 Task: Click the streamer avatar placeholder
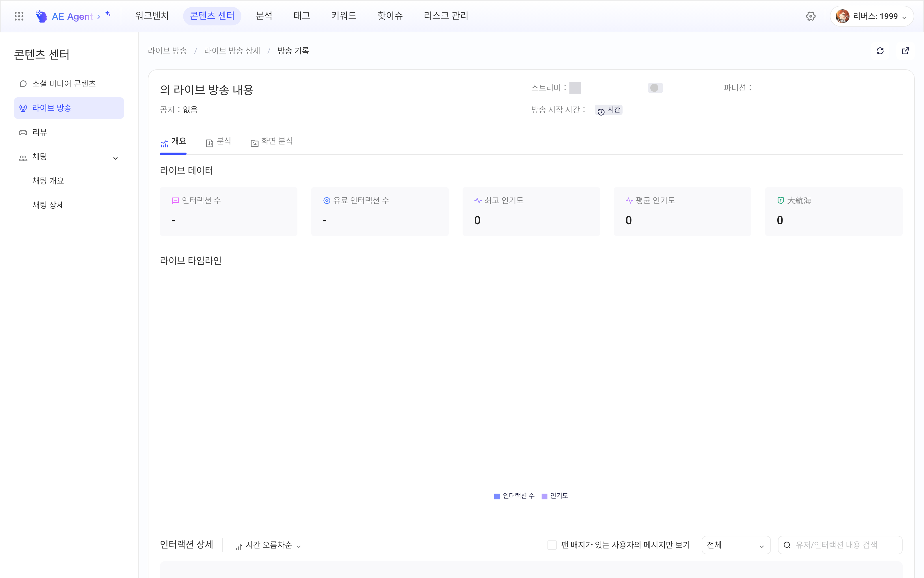575,88
